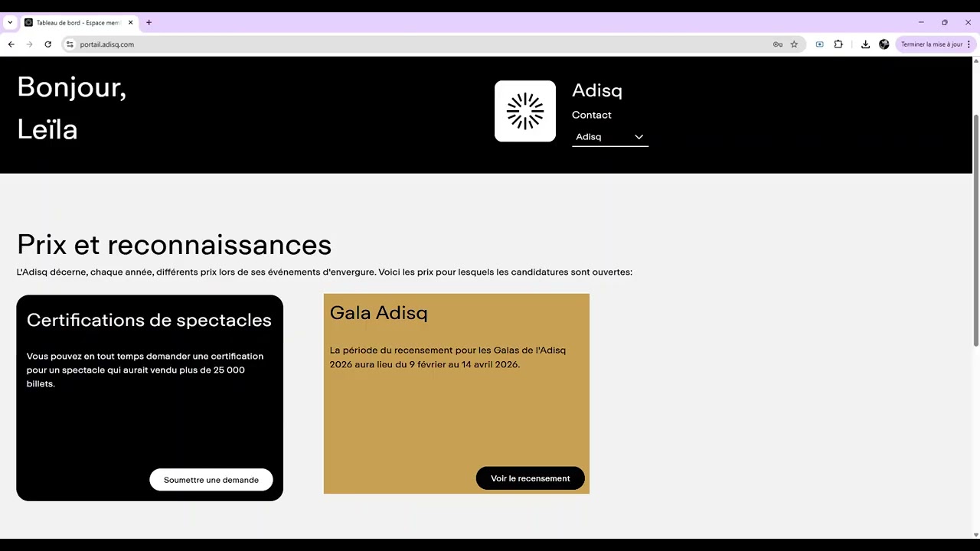Click the Certifications de spectacles heading
980x551 pixels.
(149, 320)
